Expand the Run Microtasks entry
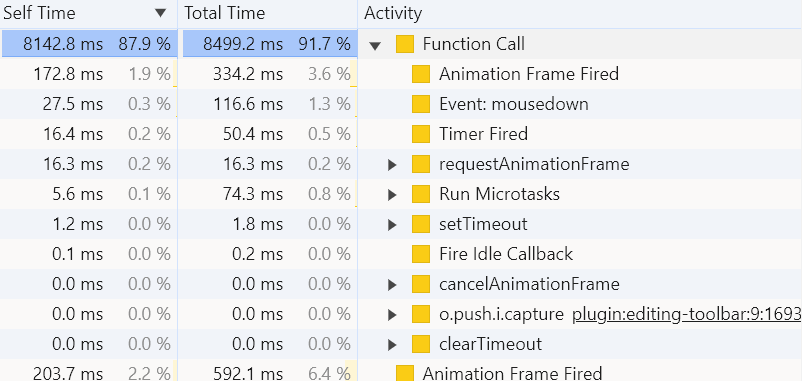The height and width of the screenshot is (381, 802). (392, 195)
